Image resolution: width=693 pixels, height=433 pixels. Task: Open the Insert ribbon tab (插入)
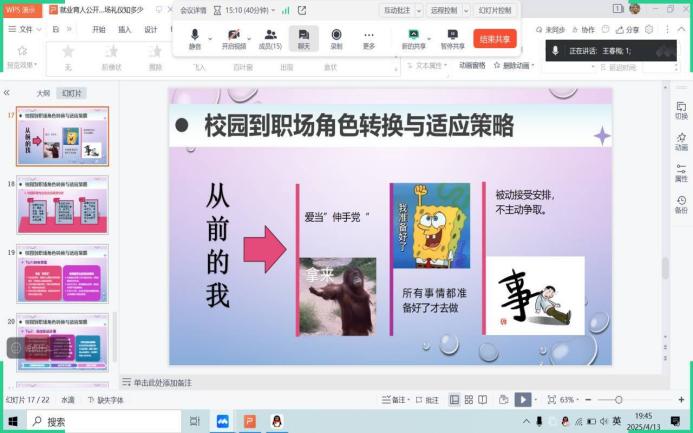125,29
